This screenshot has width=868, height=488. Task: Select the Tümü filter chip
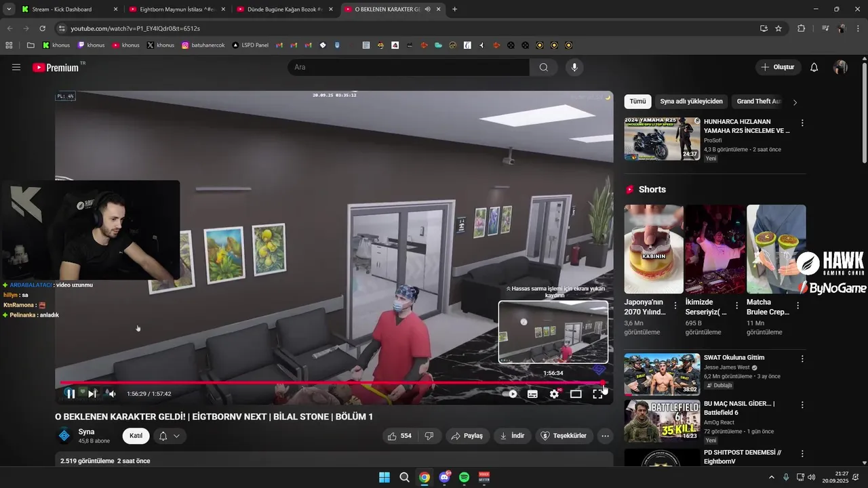[638, 102]
